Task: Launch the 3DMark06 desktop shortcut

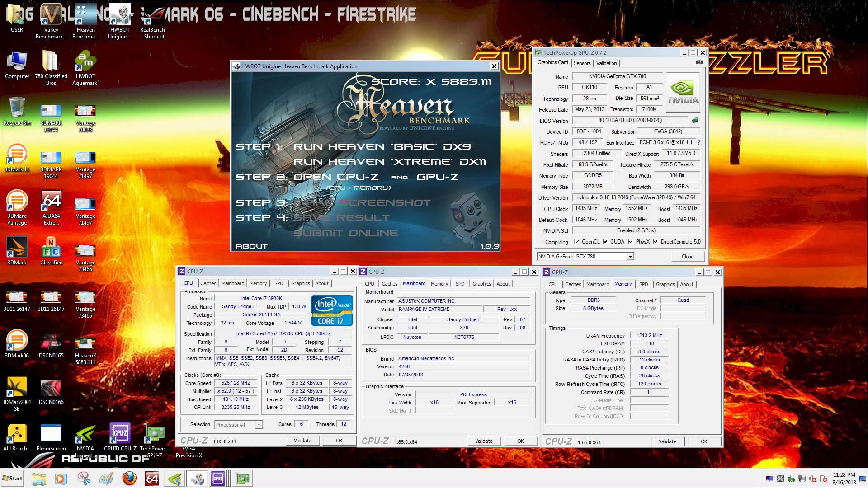Action: (x=17, y=344)
